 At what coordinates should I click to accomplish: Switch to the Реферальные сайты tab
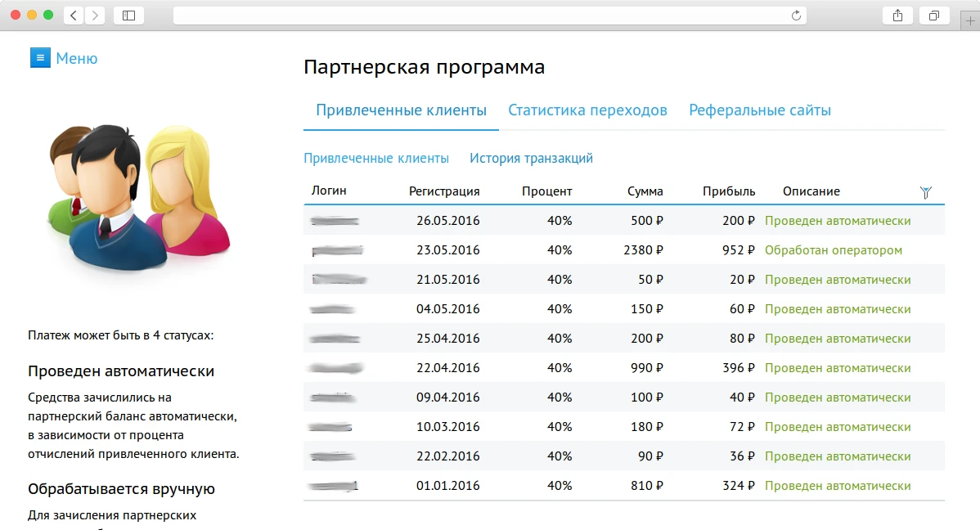coord(759,110)
